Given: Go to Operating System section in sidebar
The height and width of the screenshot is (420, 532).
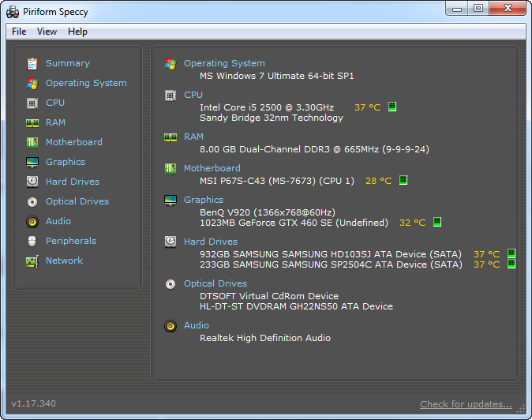Looking at the screenshot, I should pos(86,83).
